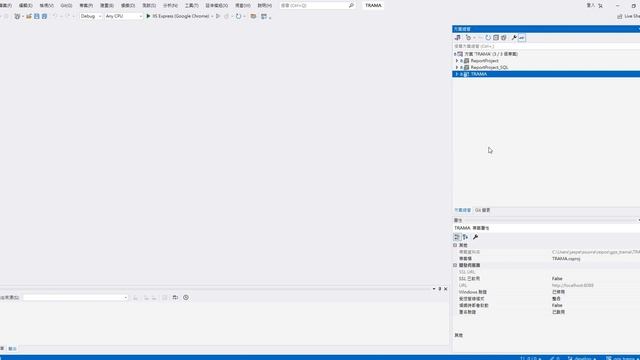The image size is (640, 360).
Task: Collapse the first Misc property category
Action: [455, 245]
